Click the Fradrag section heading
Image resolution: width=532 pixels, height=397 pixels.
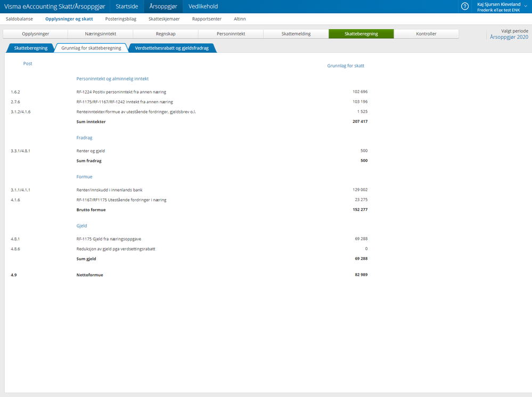pos(84,138)
